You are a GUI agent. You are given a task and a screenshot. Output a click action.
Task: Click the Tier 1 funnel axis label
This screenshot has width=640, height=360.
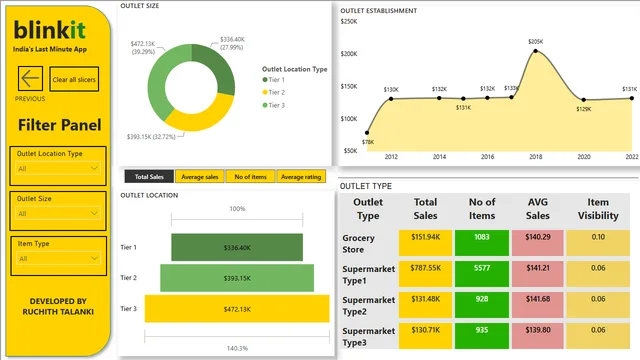click(128, 247)
